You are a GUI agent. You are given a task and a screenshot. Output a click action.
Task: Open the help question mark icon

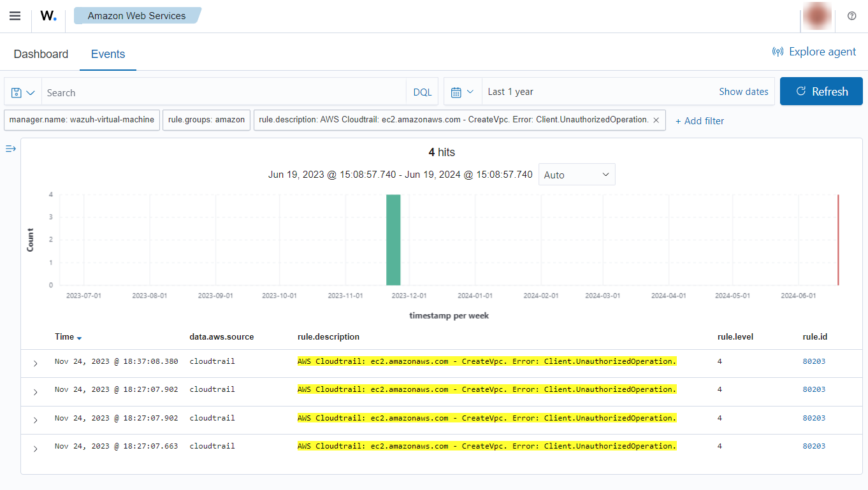click(x=851, y=16)
